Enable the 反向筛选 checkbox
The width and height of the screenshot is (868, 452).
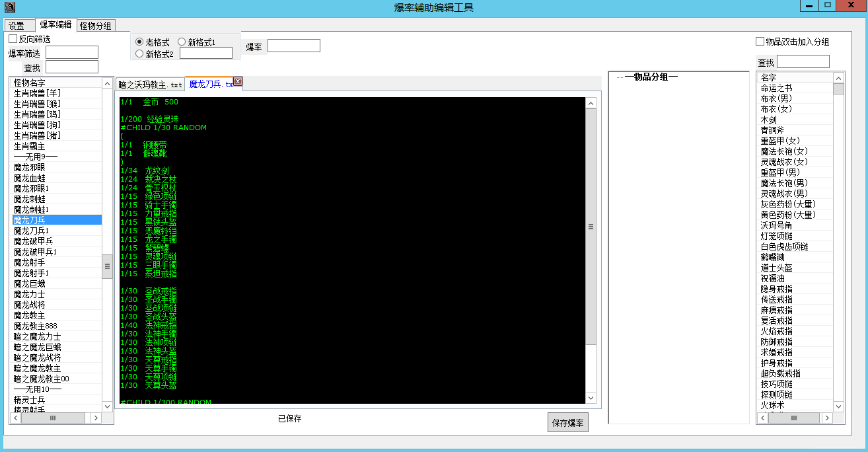click(13, 39)
